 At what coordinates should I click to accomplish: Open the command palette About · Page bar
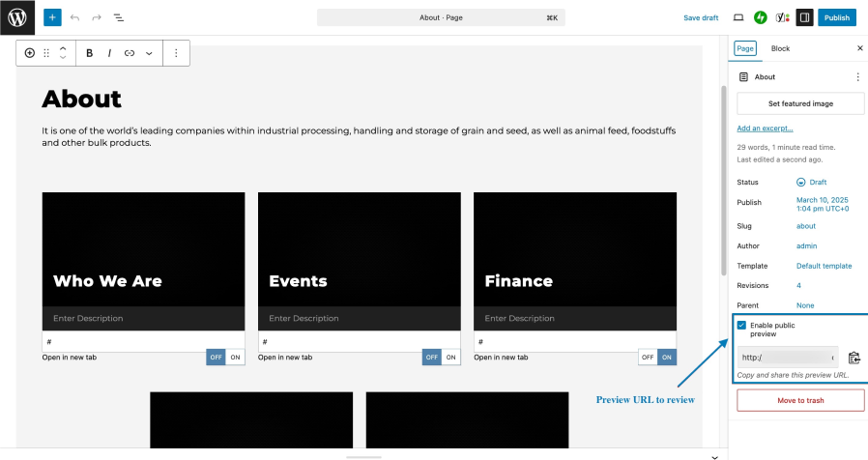click(x=441, y=17)
